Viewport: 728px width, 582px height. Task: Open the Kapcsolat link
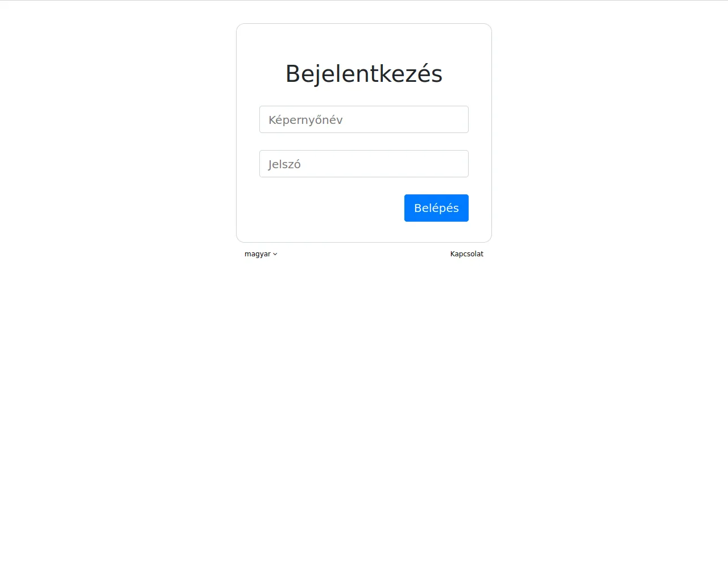(x=467, y=254)
